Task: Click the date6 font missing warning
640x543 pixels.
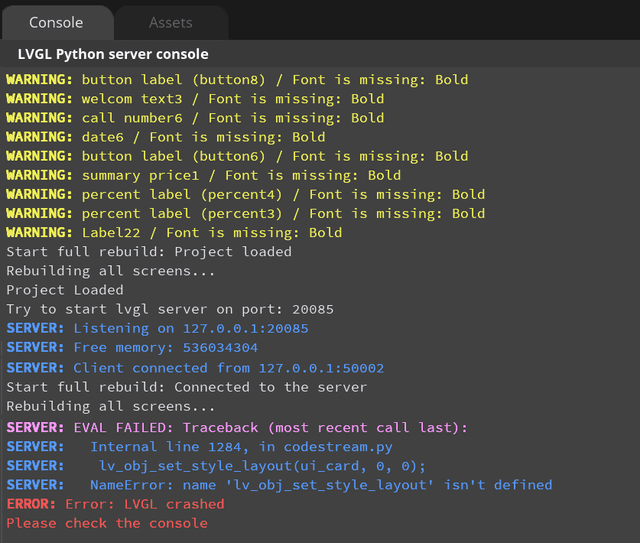Action: (x=165, y=137)
